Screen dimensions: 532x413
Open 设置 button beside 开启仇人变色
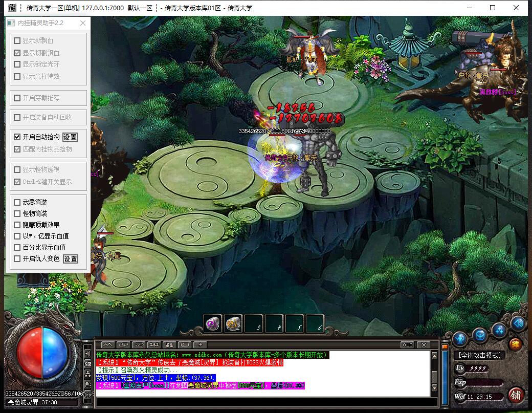(70, 259)
